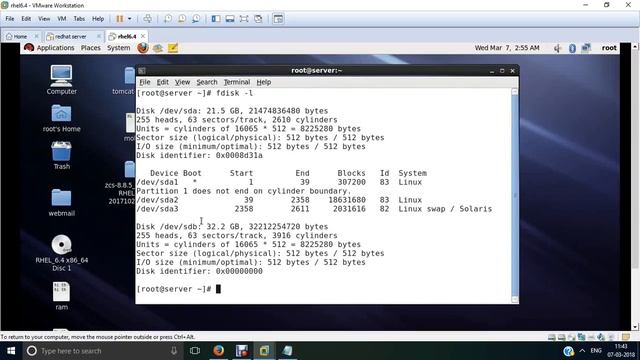640x360 pixels.
Task: Open the Places menu
Action: [x=91, y=48]
